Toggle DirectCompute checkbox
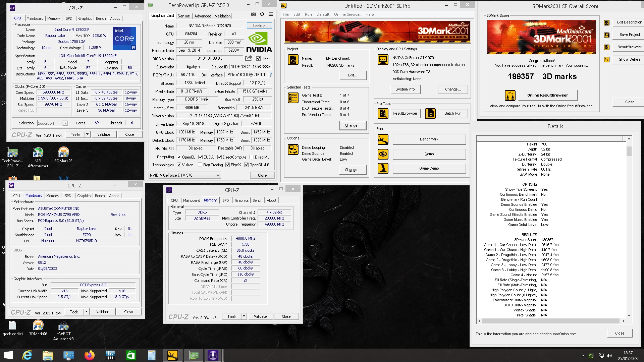644x362 pixels. click(x=219, y=157)
